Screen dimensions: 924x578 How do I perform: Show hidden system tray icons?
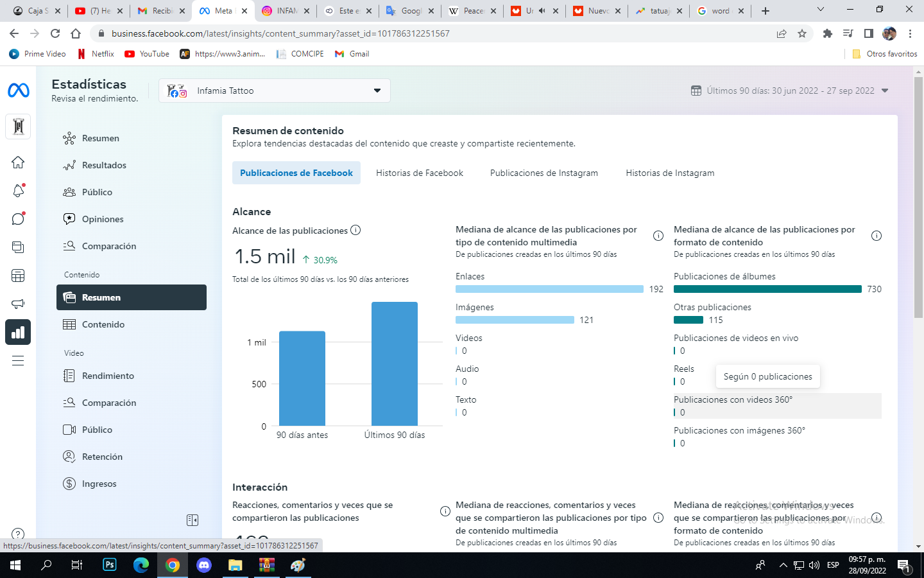tap(783, 565)
